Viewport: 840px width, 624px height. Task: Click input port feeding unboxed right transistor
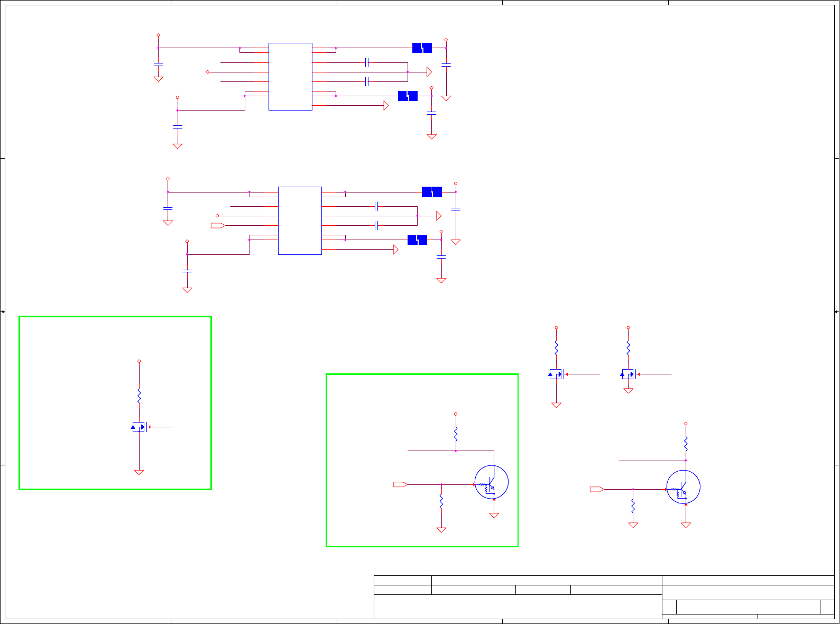pos(597,489)
